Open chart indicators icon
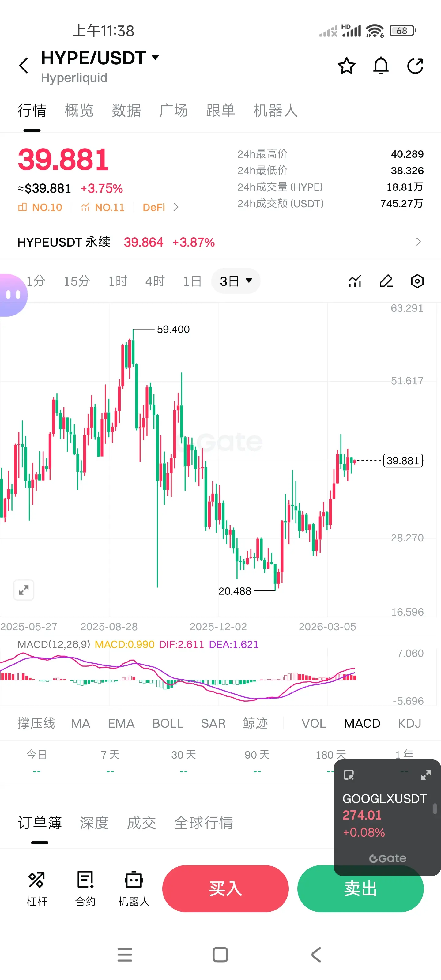This screenshot has width=441, height=980. 355,281
